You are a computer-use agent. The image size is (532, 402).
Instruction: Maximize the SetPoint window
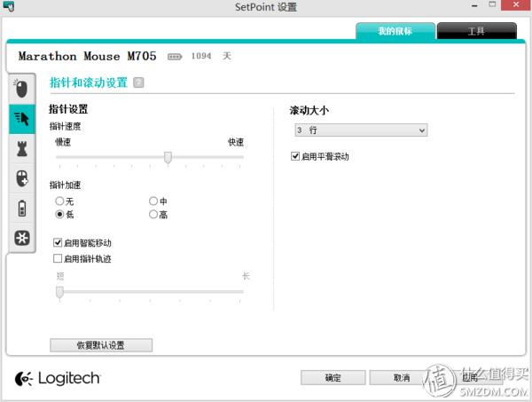tap(492, 4)
